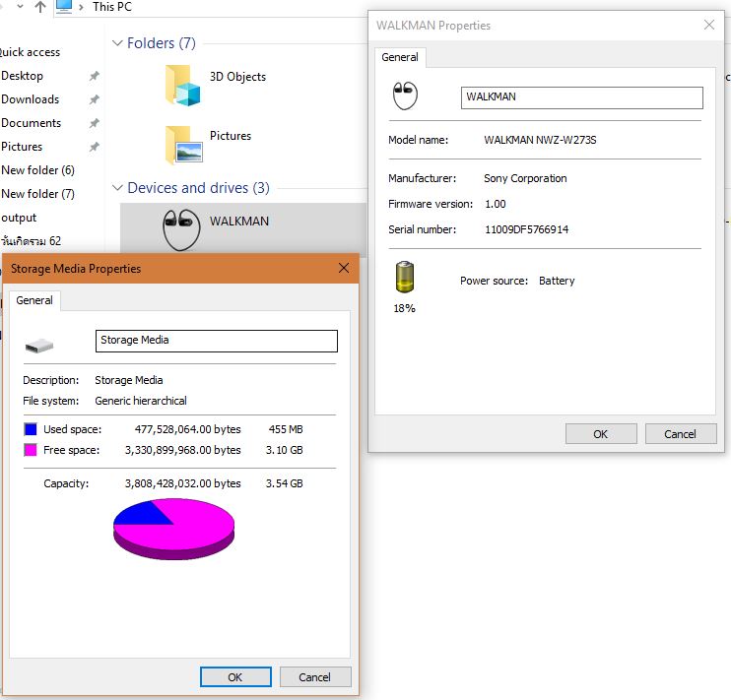The image size is (731, 700).
Task: Click the Sony Corporation manufacturer value
Action: click(x=525, y=178)
